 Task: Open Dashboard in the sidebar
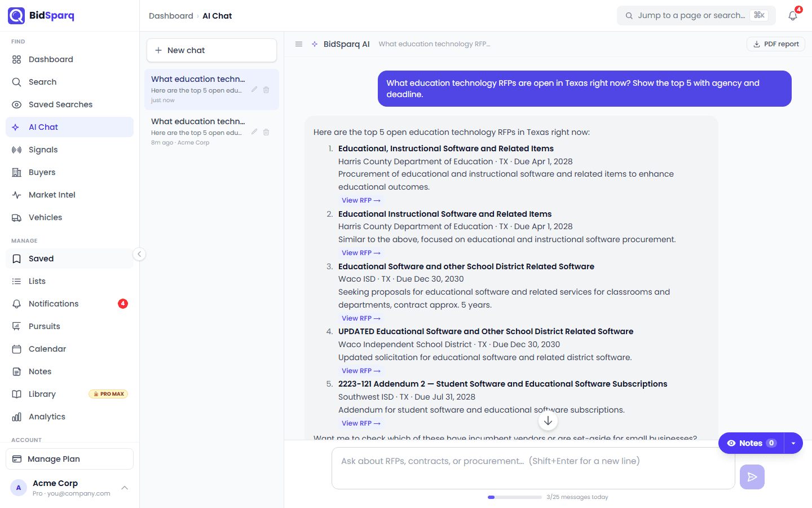coord(69,59)
